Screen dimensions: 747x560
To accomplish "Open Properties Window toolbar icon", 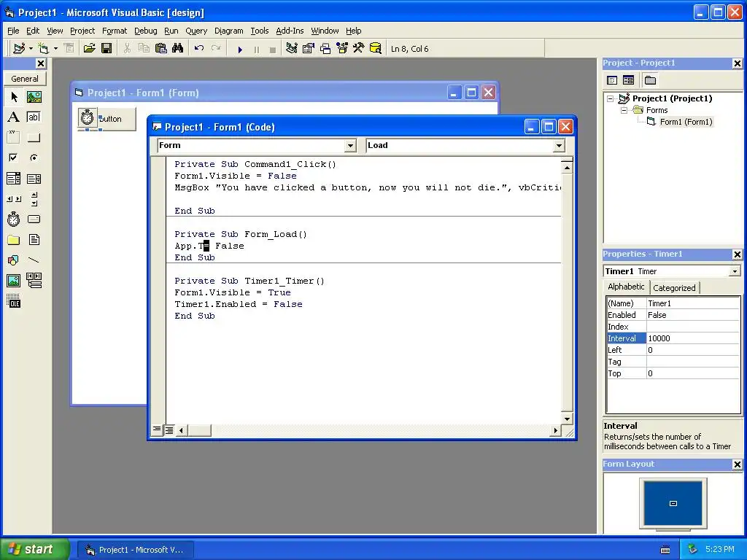I will point(309,49).
